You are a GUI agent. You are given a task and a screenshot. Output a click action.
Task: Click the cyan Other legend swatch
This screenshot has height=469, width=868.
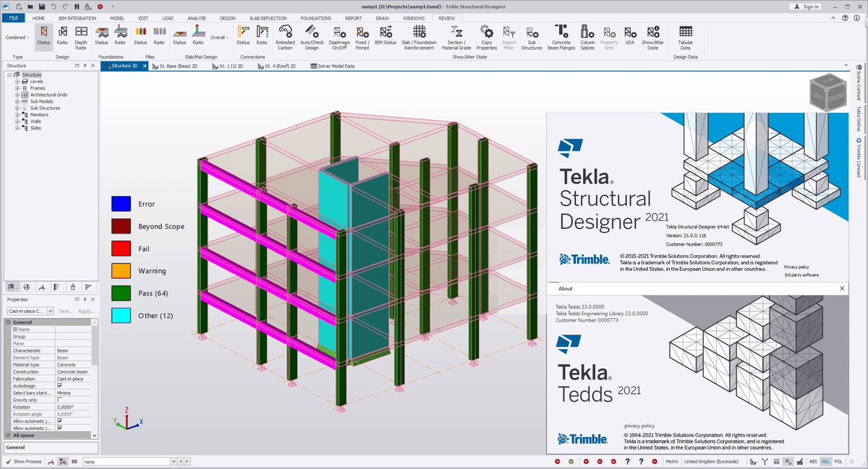[120, 315]
